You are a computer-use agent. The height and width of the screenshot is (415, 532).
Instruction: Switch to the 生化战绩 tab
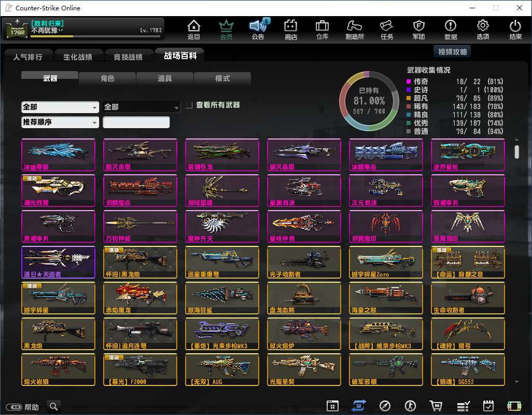78,57
